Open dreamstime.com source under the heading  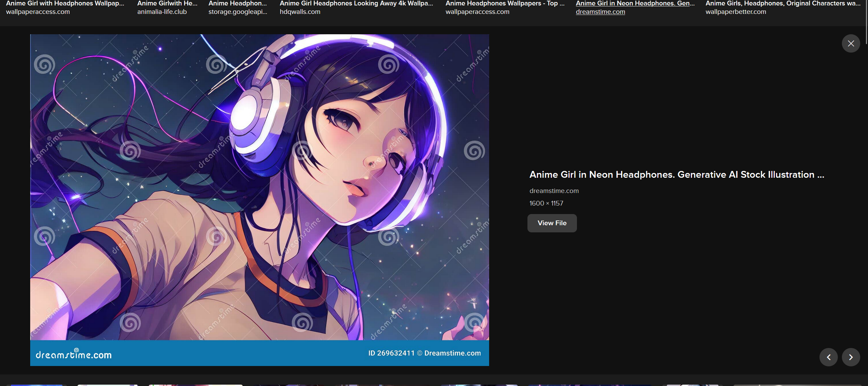pos(554,191)
